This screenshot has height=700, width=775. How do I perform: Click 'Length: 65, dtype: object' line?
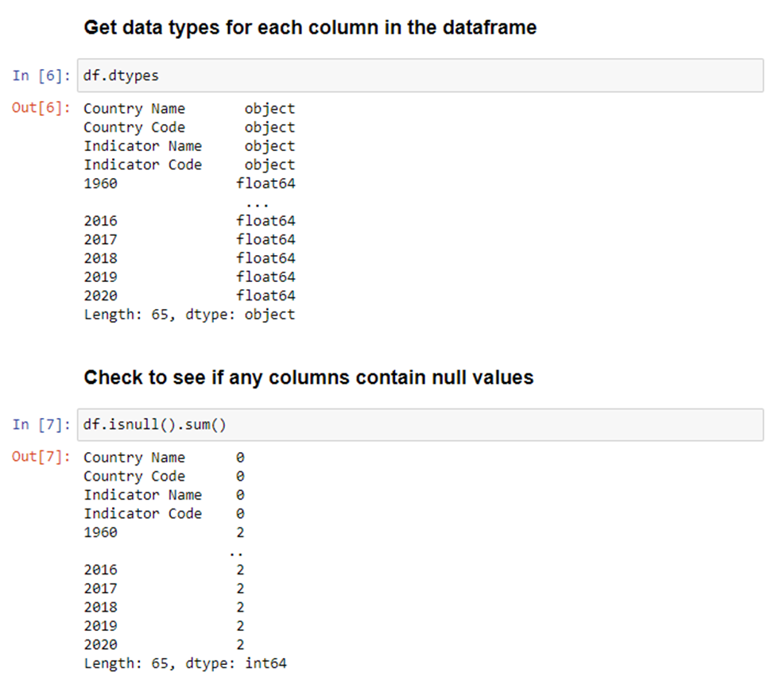coord(189,314)
